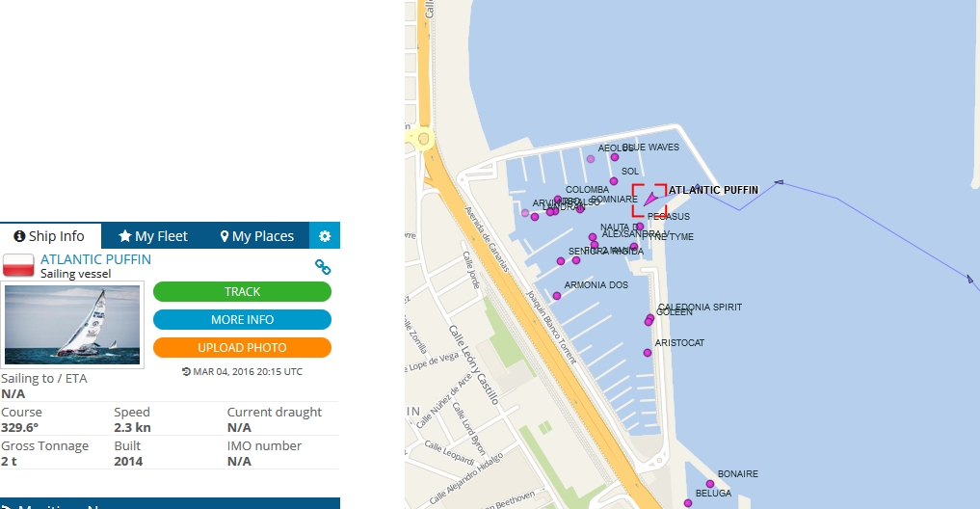Open the settings gear in ship panel
The image size is (980, 509).
pyautogui.click(x=325, y=236)
